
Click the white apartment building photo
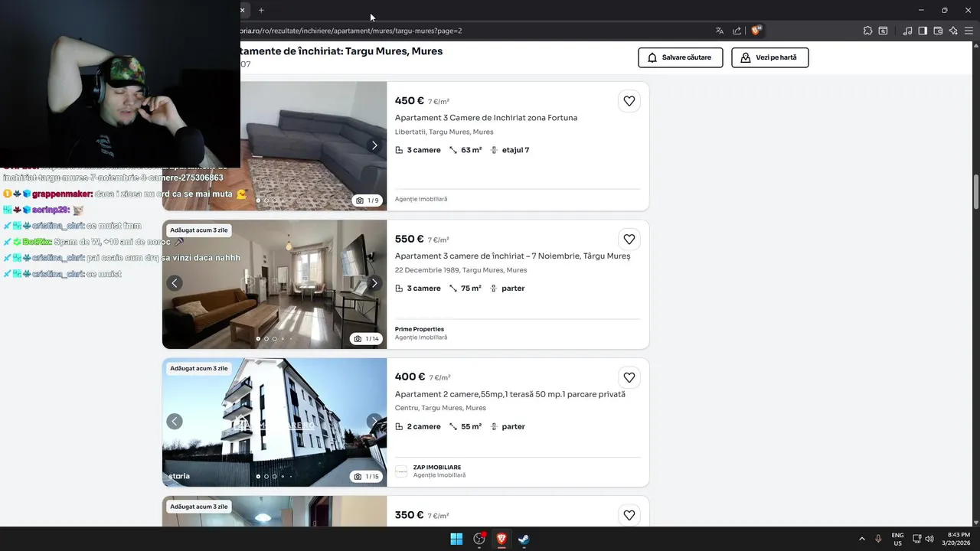click(274, 422)
